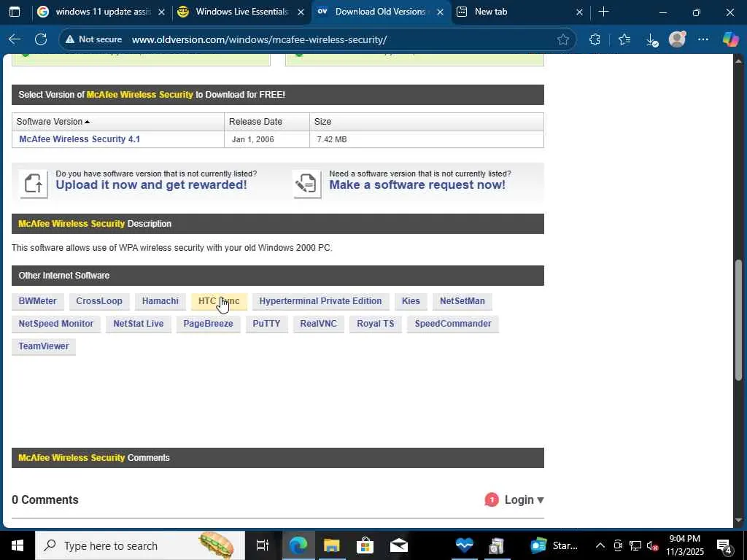
Task: Open Task View on the taskbar
Action: point(263,545)
